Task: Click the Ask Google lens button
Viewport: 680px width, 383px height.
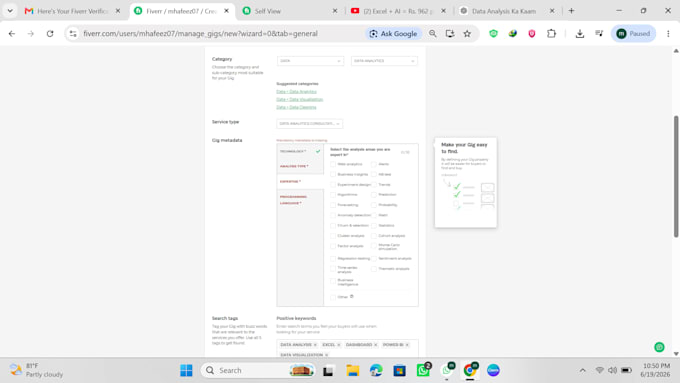Action: [393, 33]
